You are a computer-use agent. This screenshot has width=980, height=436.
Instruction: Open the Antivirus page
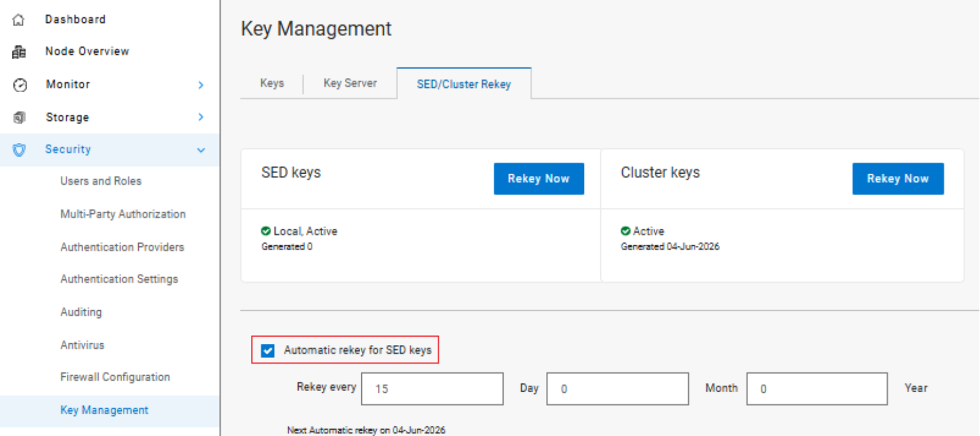[x=82, y=345]
